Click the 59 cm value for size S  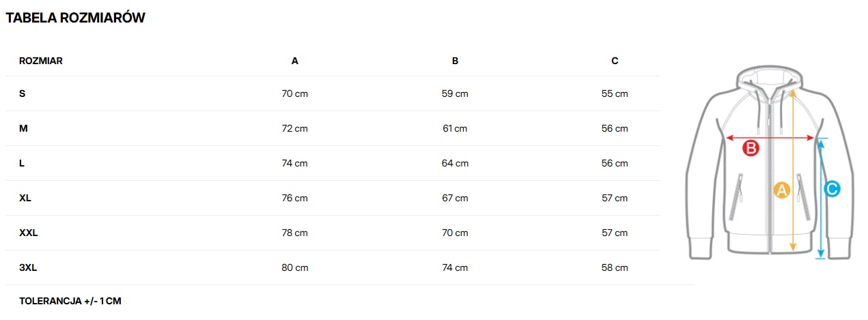455,93
